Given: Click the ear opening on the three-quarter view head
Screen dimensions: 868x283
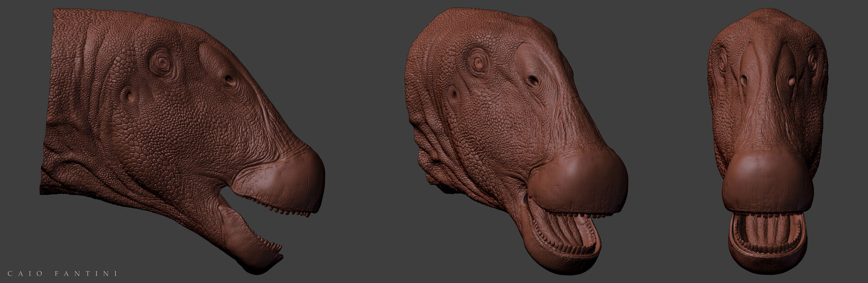Looking at the screenshot, I should 453,93.
